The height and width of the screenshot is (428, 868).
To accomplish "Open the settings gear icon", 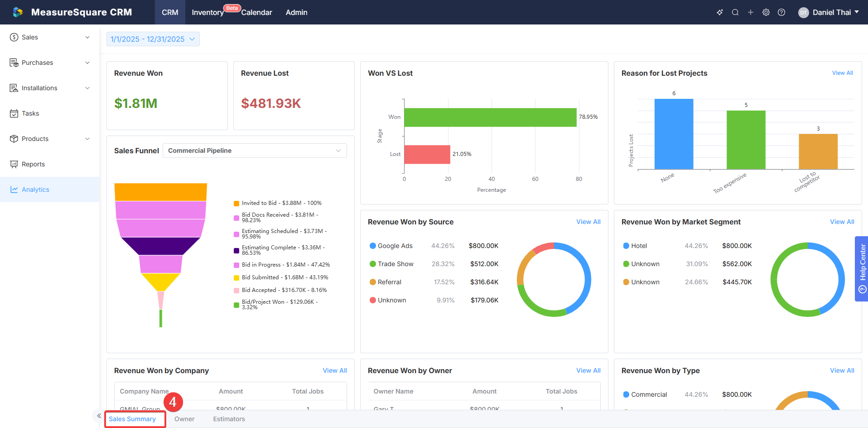I will click(766, 12).
